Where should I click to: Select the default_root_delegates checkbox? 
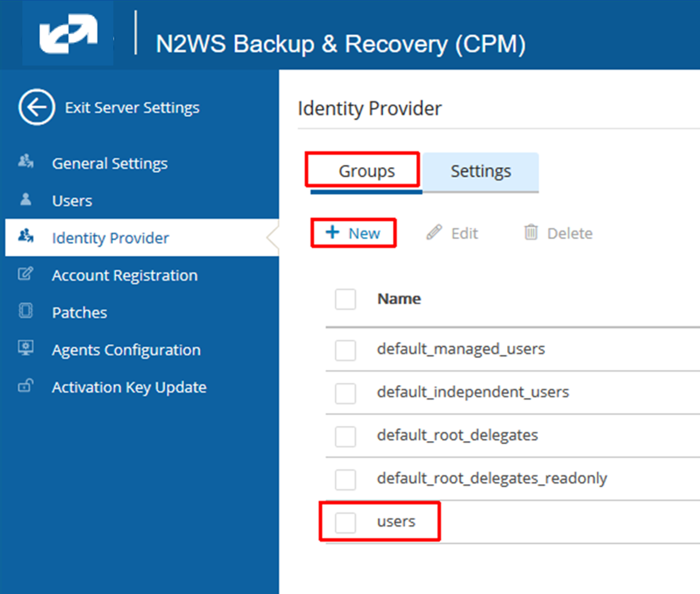click(x=345, y=436)
